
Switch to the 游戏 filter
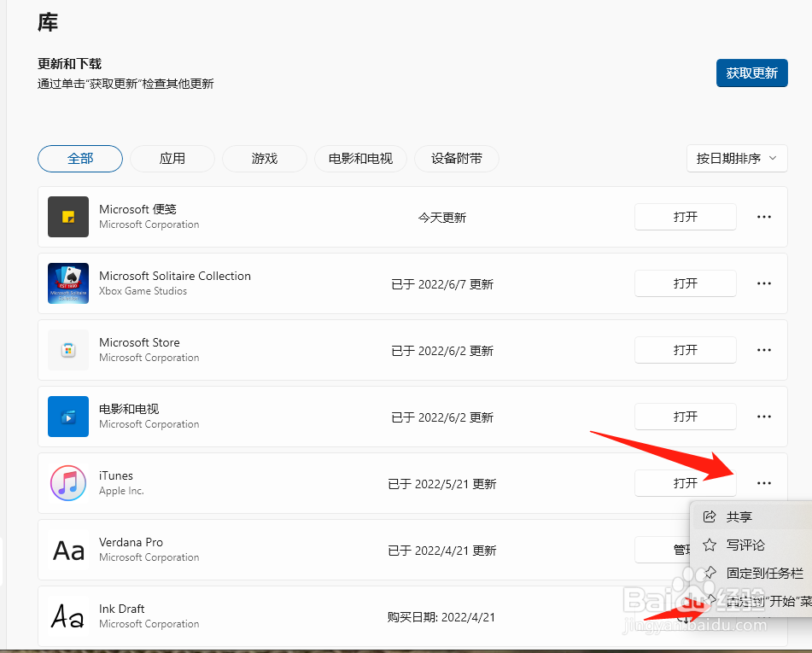click(264, 159)
